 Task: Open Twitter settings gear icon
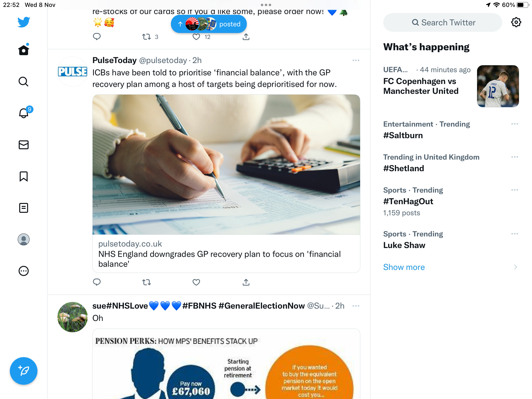pos(516,22)
